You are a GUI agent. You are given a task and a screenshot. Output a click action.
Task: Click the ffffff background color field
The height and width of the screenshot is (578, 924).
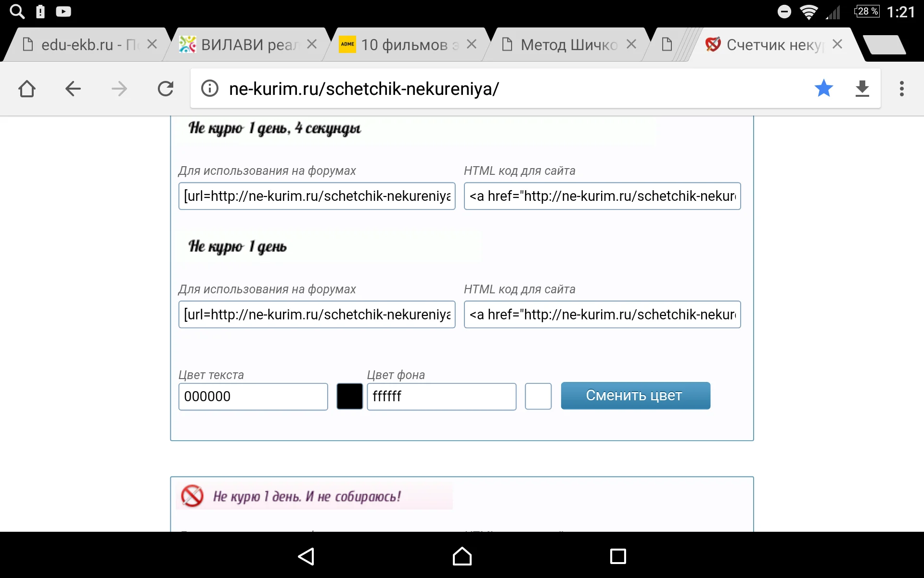tap(441, 396)
